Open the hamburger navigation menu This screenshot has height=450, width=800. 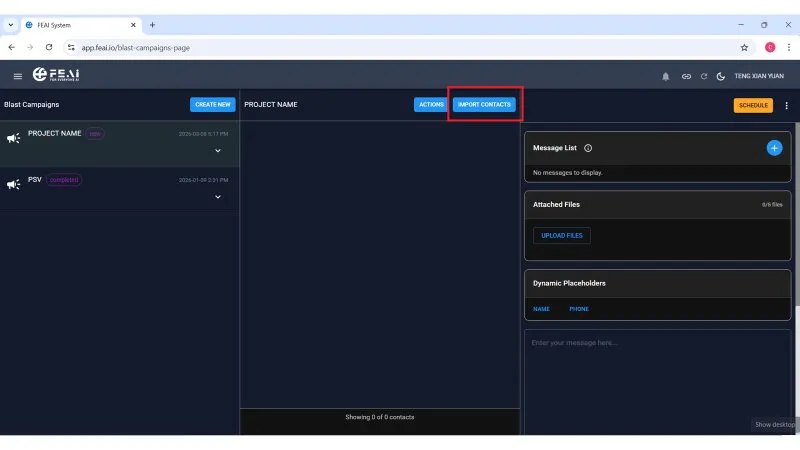click(x=18, y=76)
